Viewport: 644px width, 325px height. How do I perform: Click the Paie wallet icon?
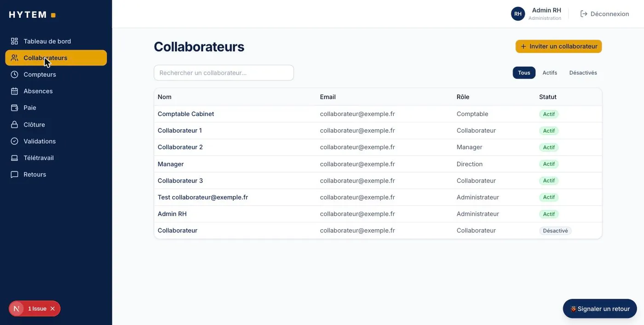[15, 108]
